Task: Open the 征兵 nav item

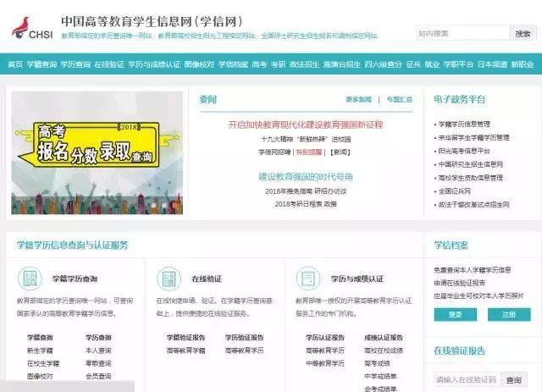Action: coord(413,64)
